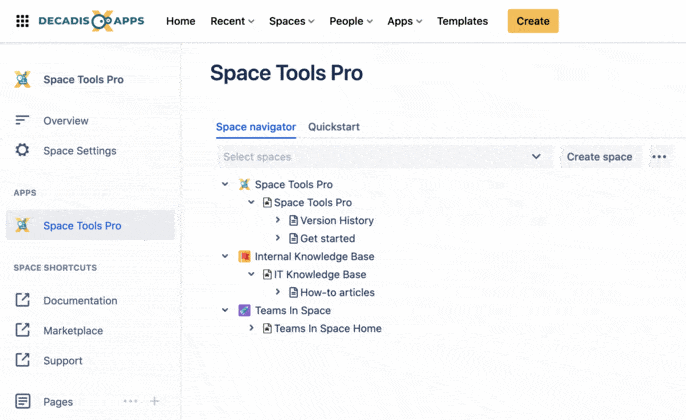The image size is (686, 420).
Task: Click the Space Settings gear icon
Action: point(22,150)
